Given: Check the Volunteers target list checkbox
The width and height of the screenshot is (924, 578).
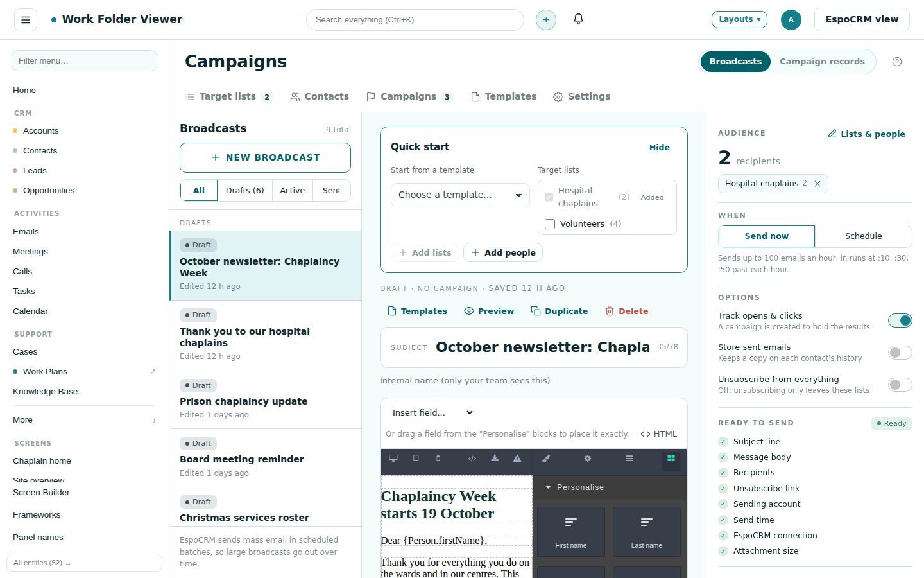Looking at the screenshot, I should coord(550,224).
